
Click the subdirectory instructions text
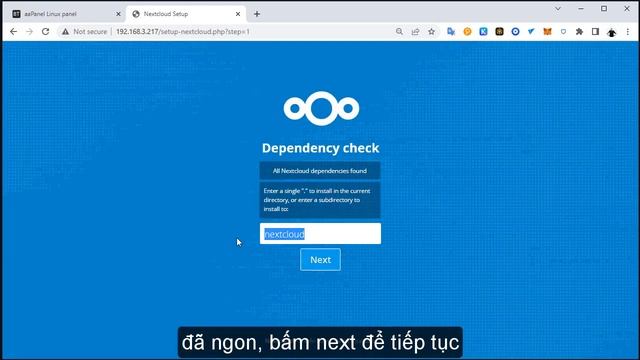coord(320,200)
